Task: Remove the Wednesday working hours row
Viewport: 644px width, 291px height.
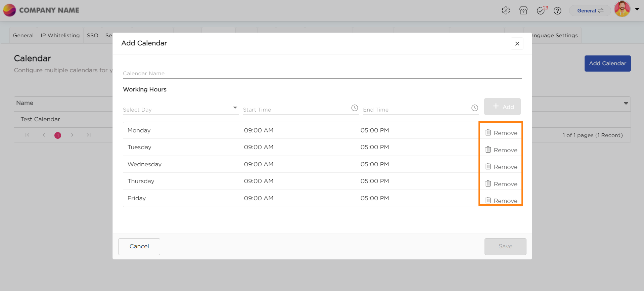Action: pyautogui.click(x=501, y=167)
